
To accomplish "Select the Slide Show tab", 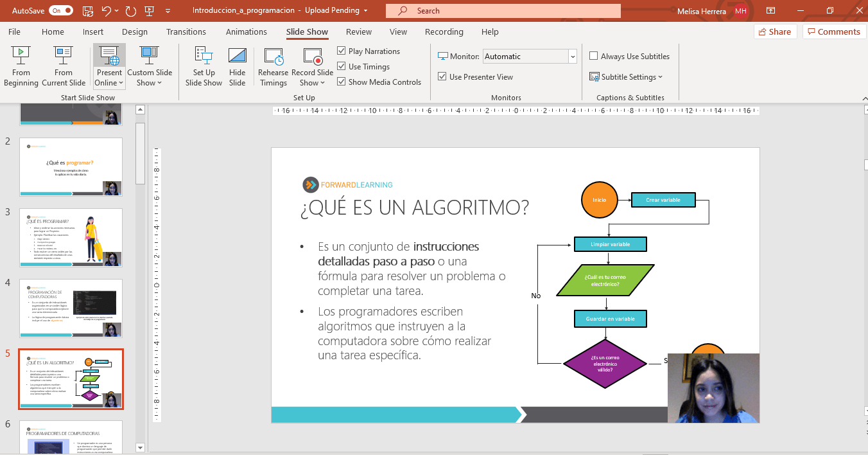I will pos(307,31).
